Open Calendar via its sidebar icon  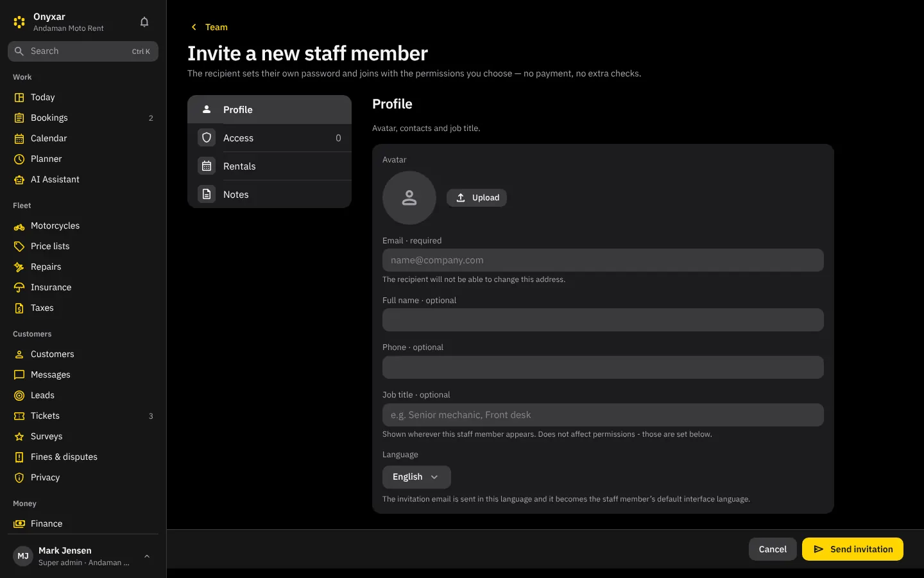[x=19, y=139]
